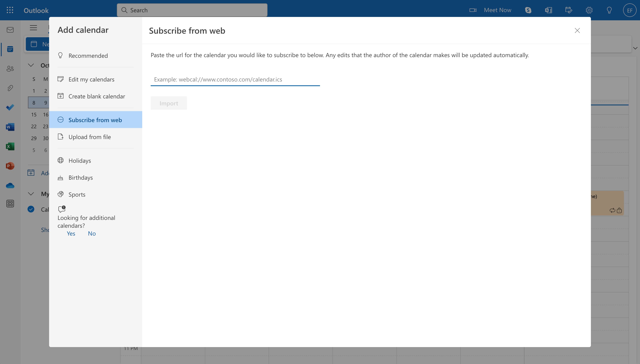This screenshot has height=364, width=640.
Task: Click the URL input field
Action: pos(235,79)
